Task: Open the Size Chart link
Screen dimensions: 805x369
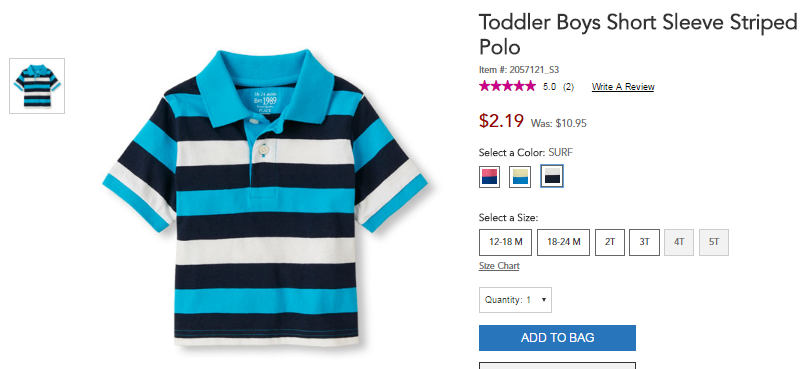Action: (499, 266)
